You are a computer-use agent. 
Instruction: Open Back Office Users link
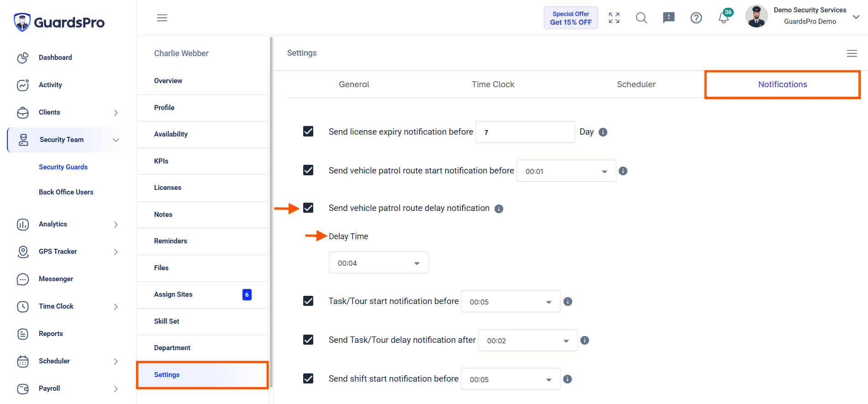tap(66, 192)
